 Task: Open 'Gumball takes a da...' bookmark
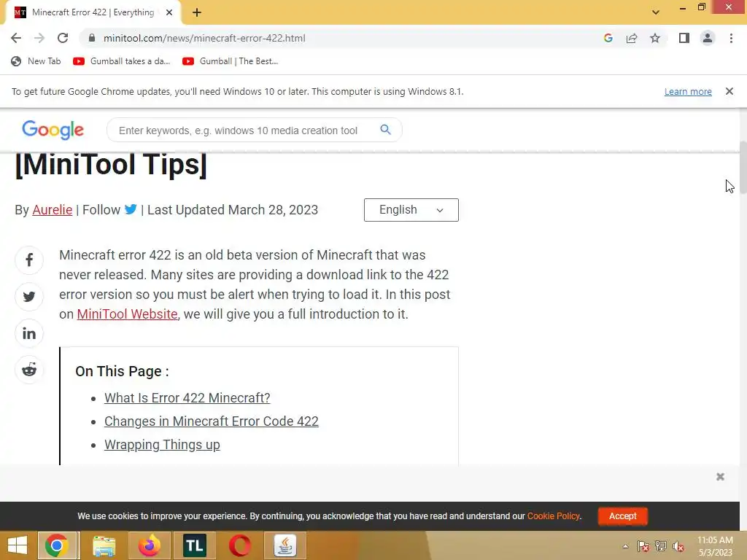(122, 61)
